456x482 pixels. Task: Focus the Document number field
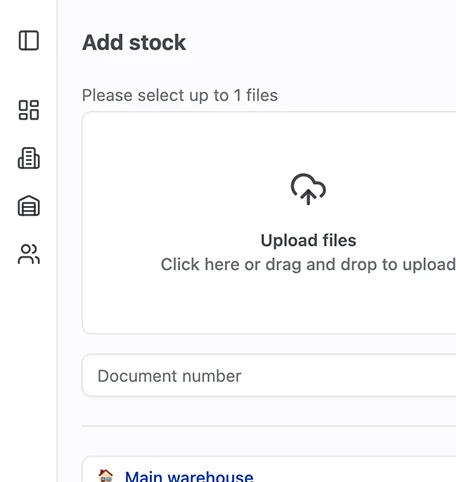pos(269,376)
